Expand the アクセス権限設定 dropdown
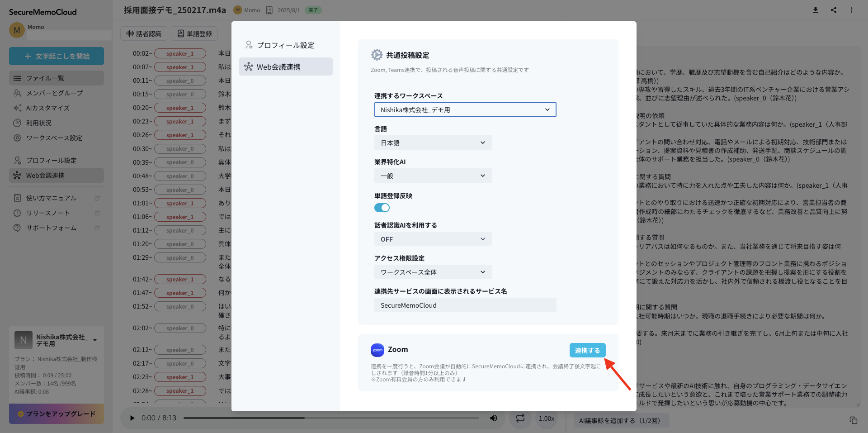 (433, 272)
